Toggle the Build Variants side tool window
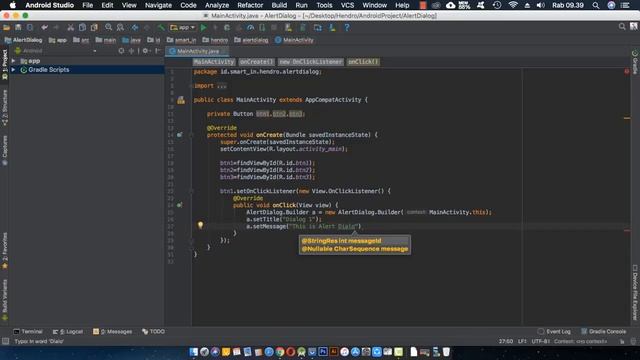Viewport: 640px width, 360px height. click(4, 300)
